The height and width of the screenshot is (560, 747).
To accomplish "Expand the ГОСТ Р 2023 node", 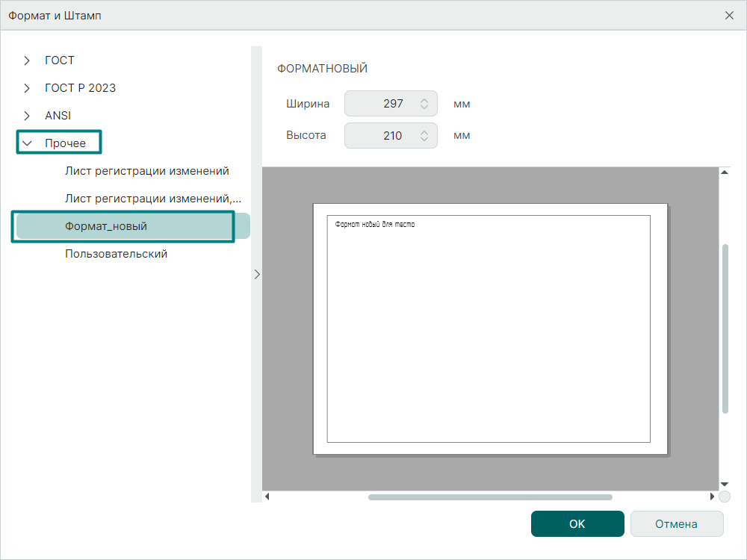I will 27,88.
